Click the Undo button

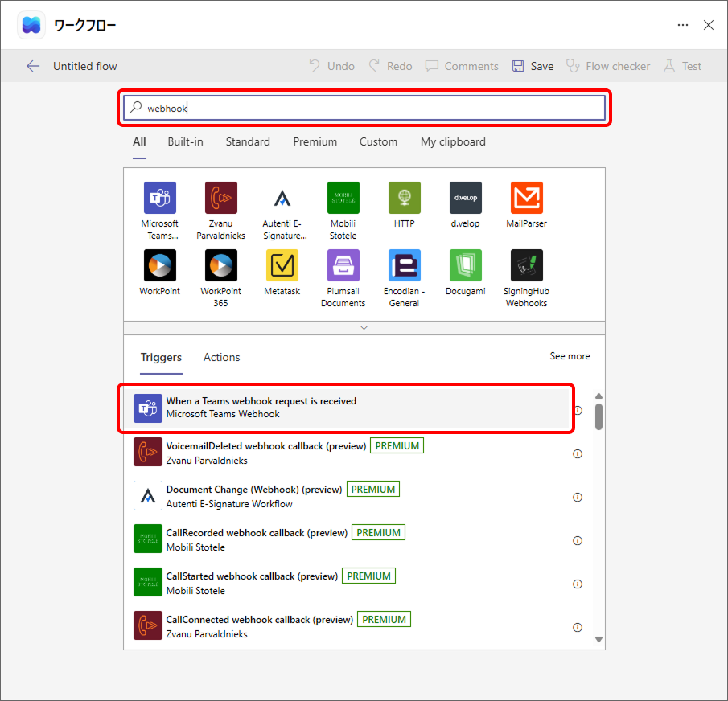coord(331,66)
